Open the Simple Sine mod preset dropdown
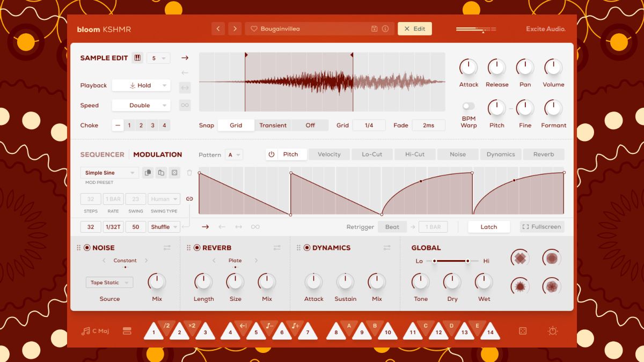The image size is (644, 362). [110, 173]
